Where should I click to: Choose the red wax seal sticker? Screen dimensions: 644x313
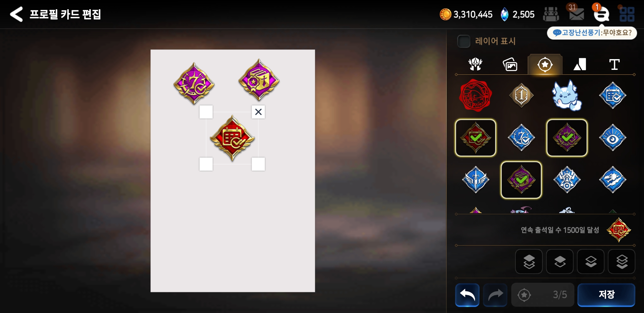[475, 95]
